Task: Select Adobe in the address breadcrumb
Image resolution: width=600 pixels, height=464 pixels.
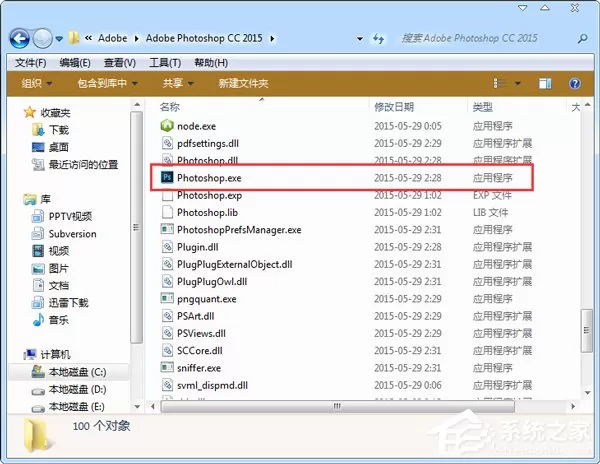Action: pyautogui.click(x=112, y=38)
